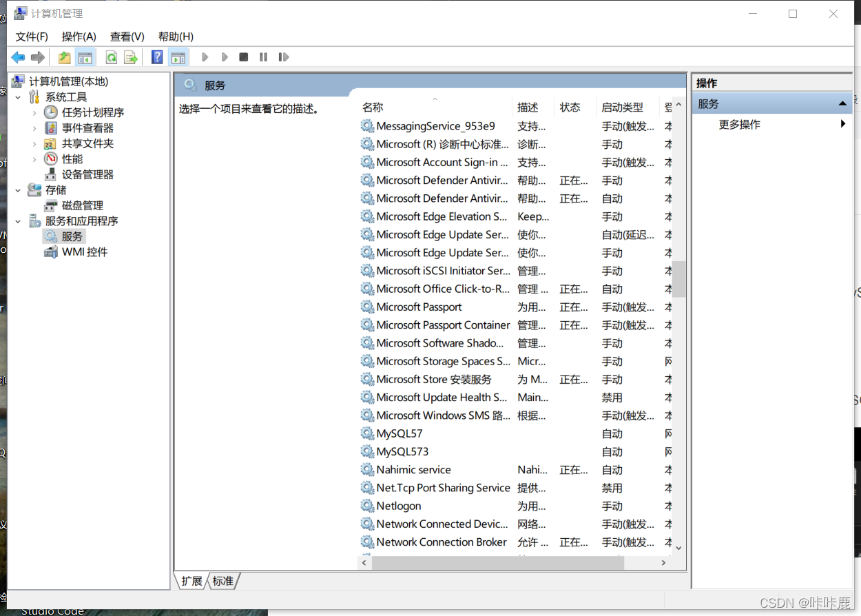Click gear icon beside Microsoft Windows SMS
Screen dimensions: 861x616
click(367, 415)
